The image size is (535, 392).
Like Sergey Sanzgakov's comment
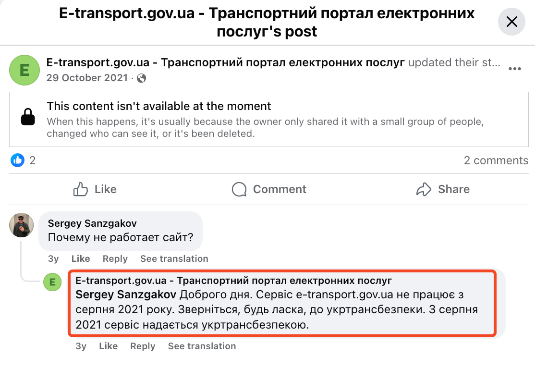click(80, 258)
